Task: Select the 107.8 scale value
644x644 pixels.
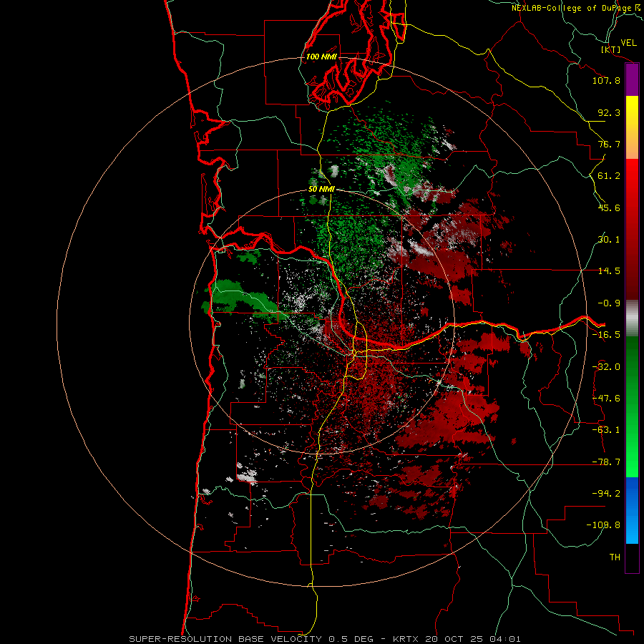Action: point(606,80)
